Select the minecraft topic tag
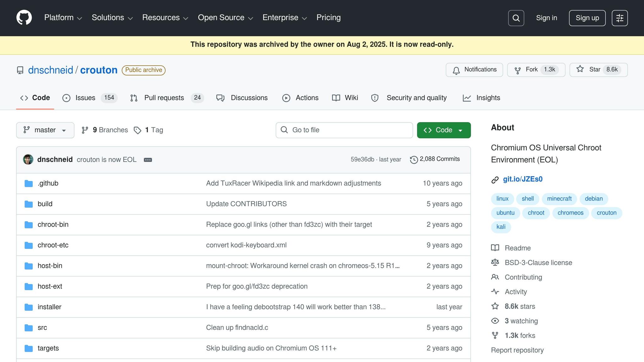 559,199
